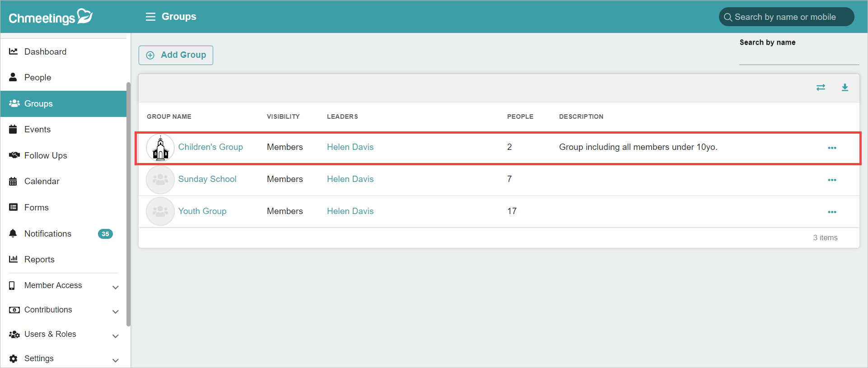Click the Notifications bell icon
This screenshot has width=868, height=368.
pos(13,233)
